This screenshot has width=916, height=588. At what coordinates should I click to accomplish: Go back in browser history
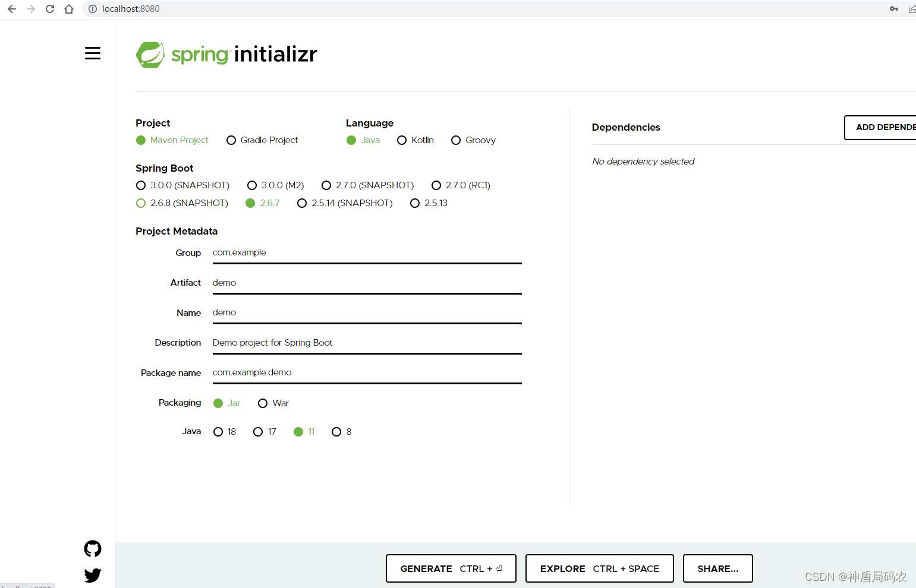click(x=12, y=9)
